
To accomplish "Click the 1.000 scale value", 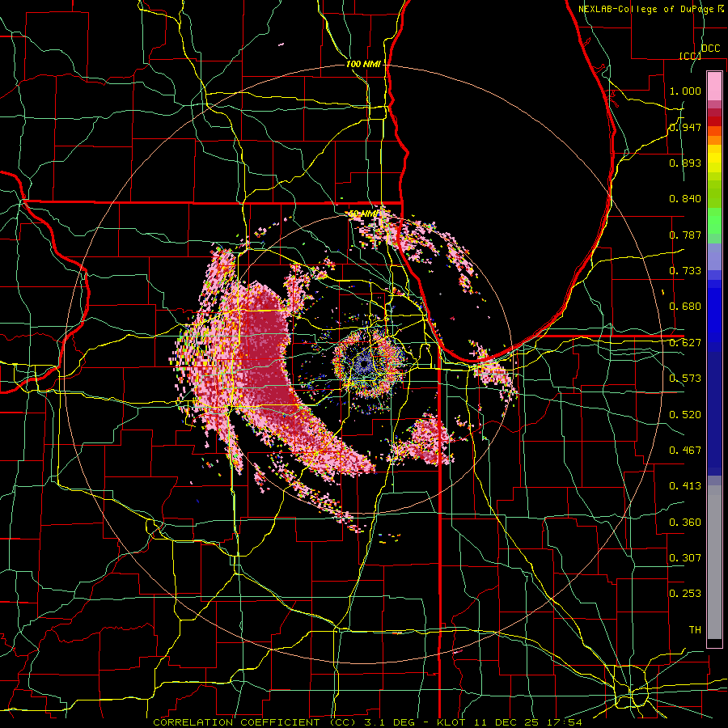I will (685, 91).
